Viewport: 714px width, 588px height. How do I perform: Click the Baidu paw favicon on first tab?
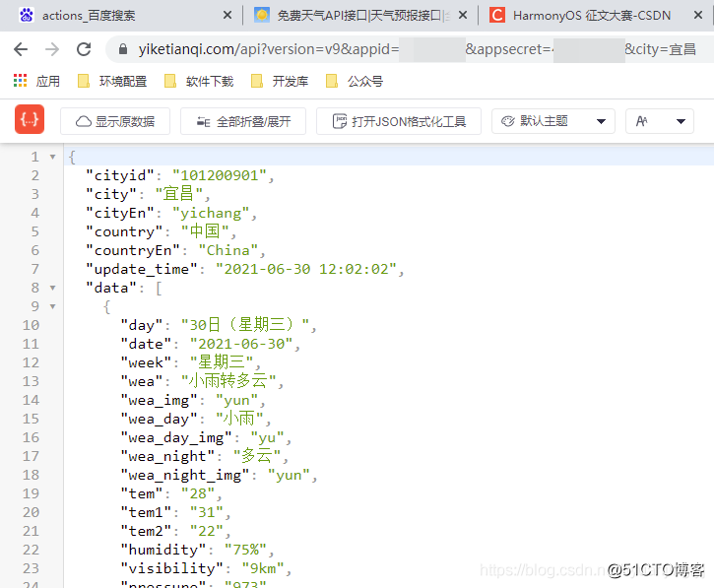(27, 15)
